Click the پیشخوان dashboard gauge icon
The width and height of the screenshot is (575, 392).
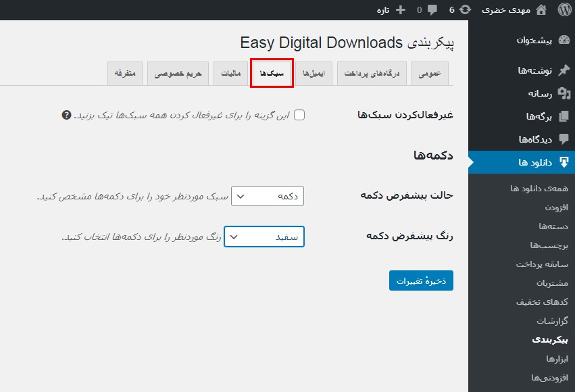(564, 41)
